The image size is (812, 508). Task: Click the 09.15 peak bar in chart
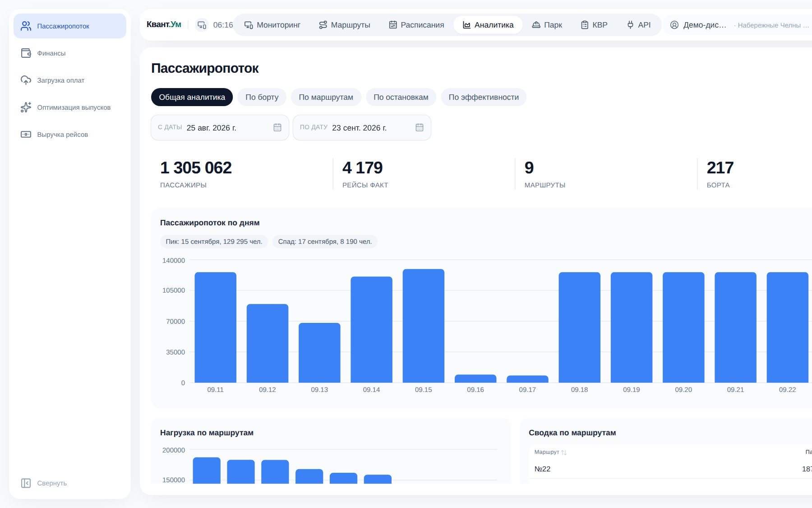pyautogui.click(x=423, y=326)
